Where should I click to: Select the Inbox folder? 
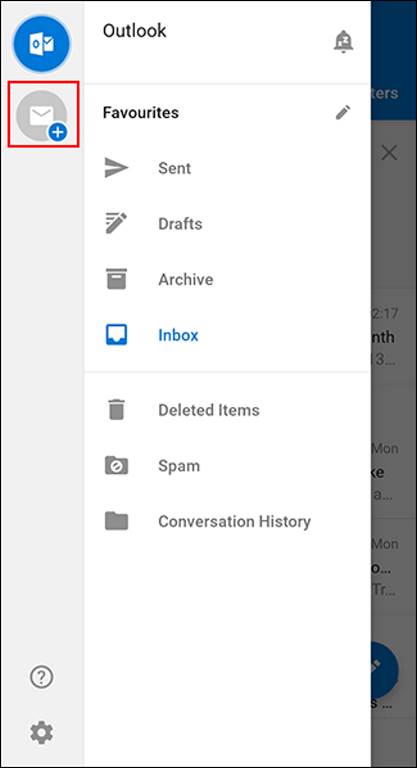pyautogui.click(x=227, y=335)
